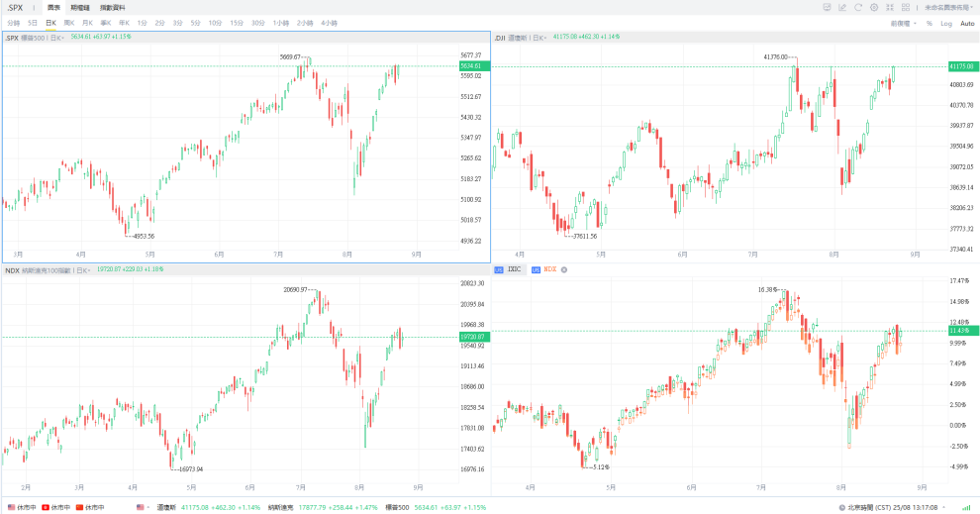
Task: Click the 道瓊斯 quote in status bar
Action: (x=208, y=507)
